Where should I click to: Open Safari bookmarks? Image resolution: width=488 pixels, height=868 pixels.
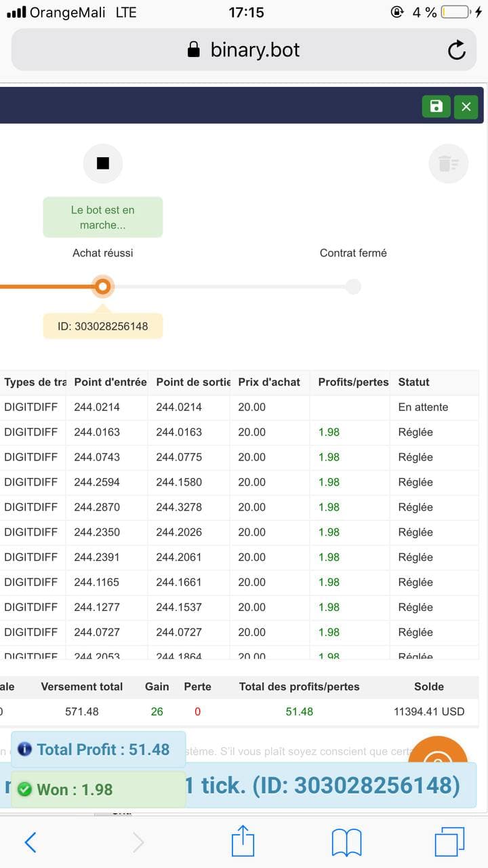click(x=346, y=842)
